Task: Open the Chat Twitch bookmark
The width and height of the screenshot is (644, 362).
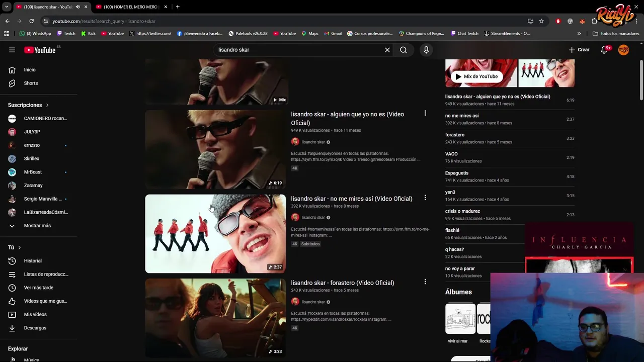Action: (x=464, y=33)
